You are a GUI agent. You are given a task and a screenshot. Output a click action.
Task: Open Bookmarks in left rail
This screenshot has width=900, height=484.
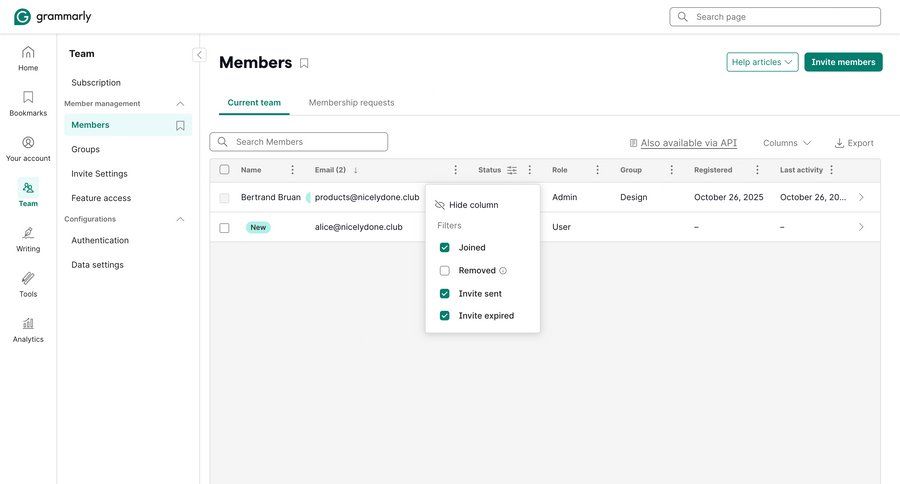point(28,104)
